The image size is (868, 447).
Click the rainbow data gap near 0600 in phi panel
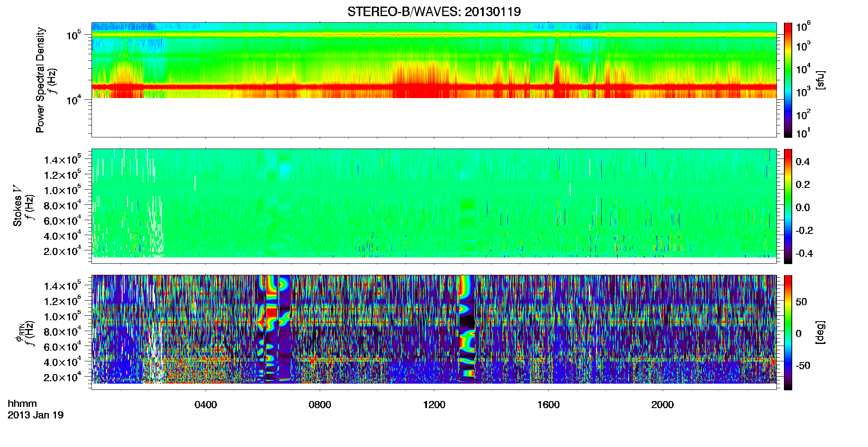pyautogui.click(x=273, y=329)
